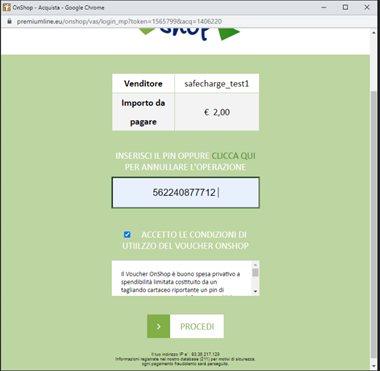
Task: Click the OnShop logo at top
Action: pos(189,34)
